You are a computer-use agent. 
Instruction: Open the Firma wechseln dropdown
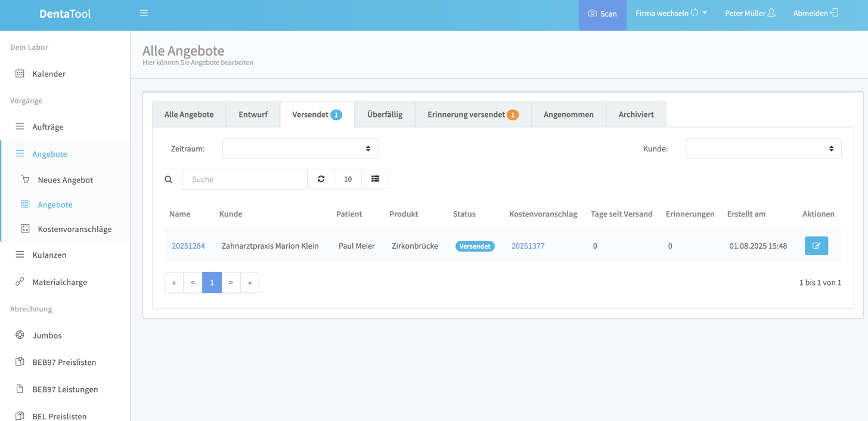point(671,13)
